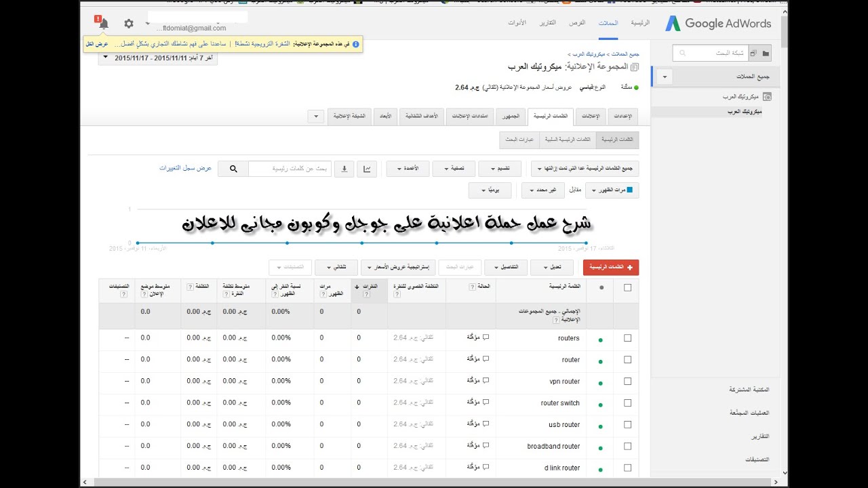
Task: Click the speech bubble icon in routers row
Action: tap(486, 337)
